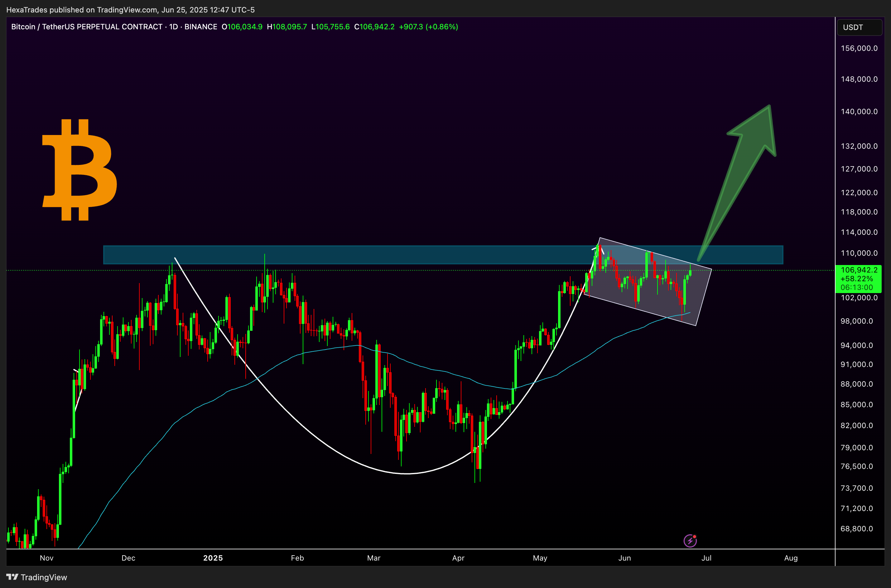Click the 82,000.0 price axis label
The height and width of the screenshot is (588, 891).
tap(856, 426)
